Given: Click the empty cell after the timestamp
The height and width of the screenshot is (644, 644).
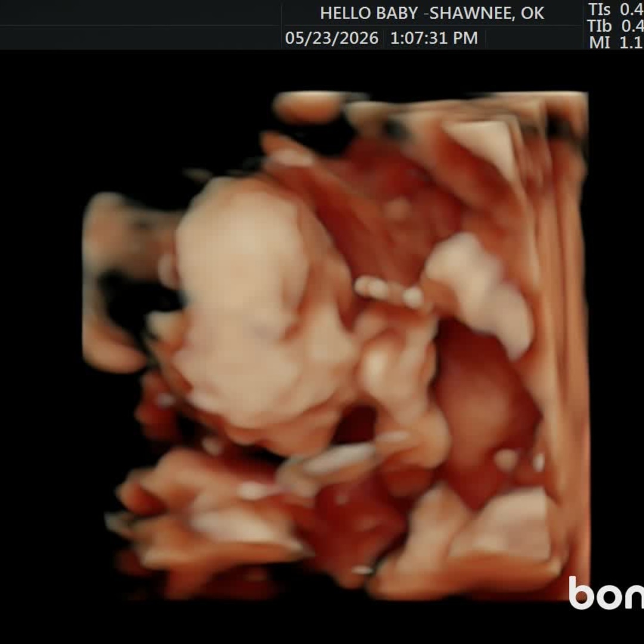Looking at the screenshot, I should pyautogui.click(x=534, y=38).
